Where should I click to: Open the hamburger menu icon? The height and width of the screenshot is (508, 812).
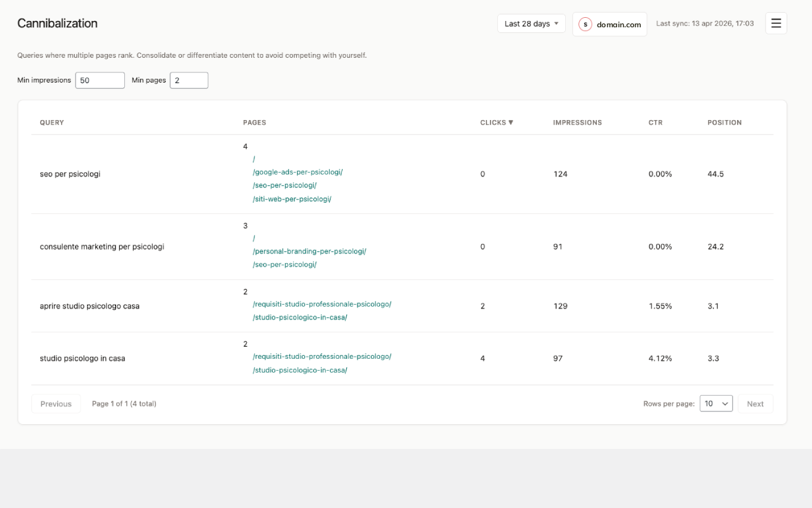click(776, 23)
